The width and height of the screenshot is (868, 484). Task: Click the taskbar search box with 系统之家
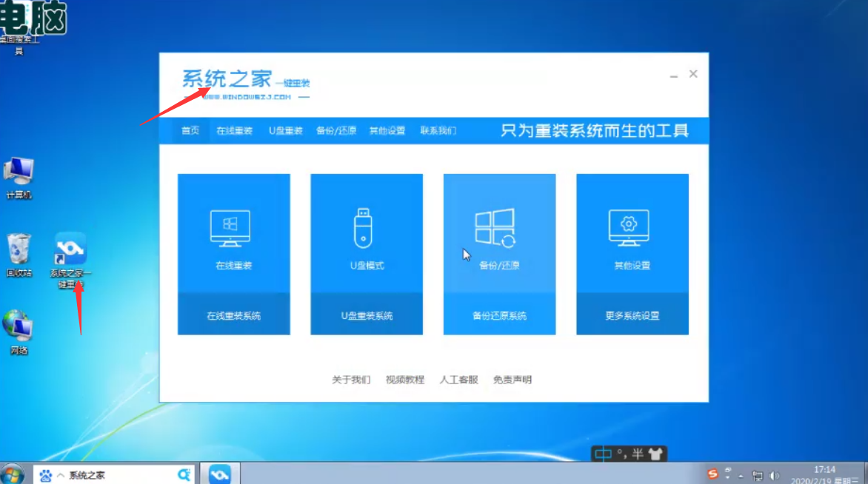pyautogui.click(x=113, y=474)
